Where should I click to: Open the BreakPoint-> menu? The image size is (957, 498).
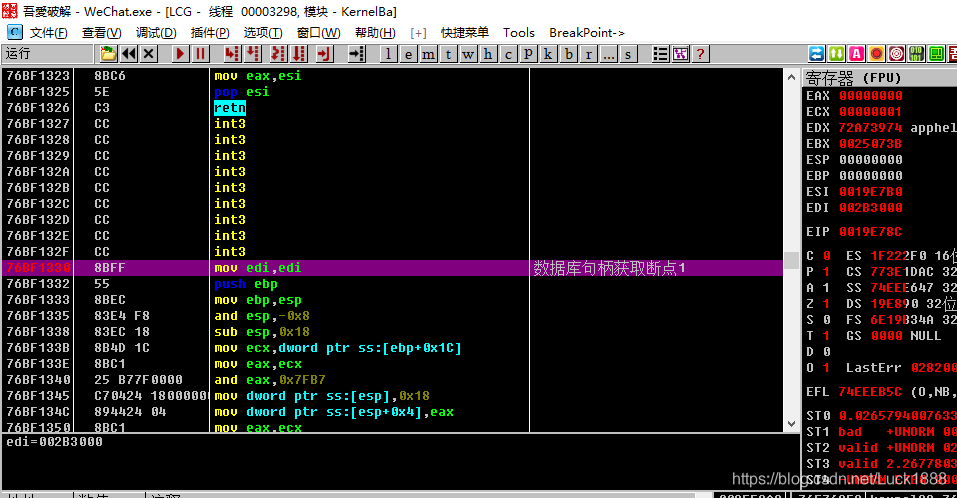(x=587, y=33)
